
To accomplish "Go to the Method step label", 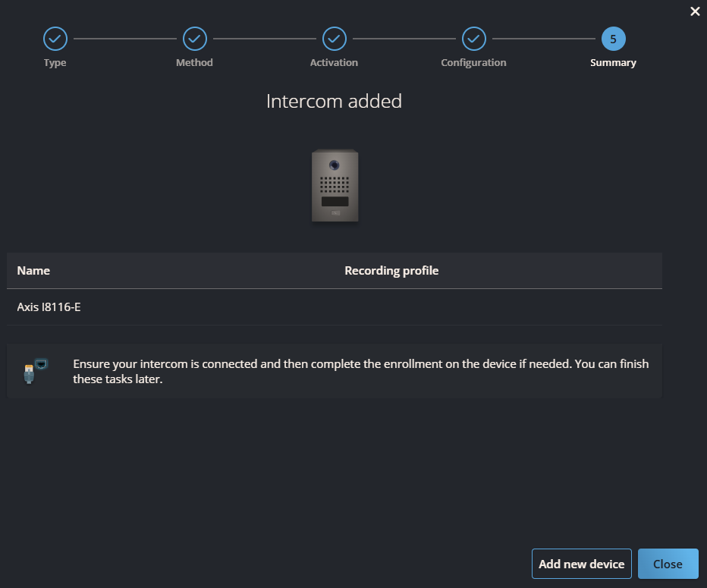I will (194, 63).
